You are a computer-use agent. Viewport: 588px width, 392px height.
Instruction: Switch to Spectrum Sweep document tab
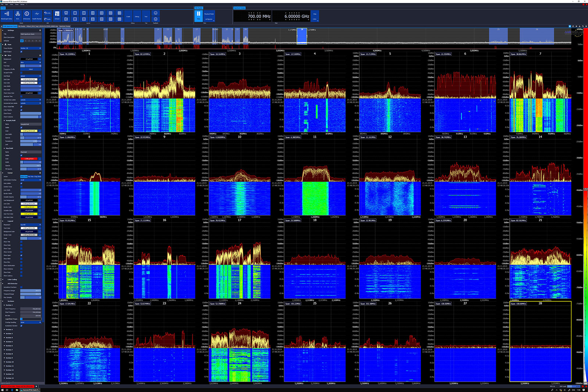coord(65,26)
